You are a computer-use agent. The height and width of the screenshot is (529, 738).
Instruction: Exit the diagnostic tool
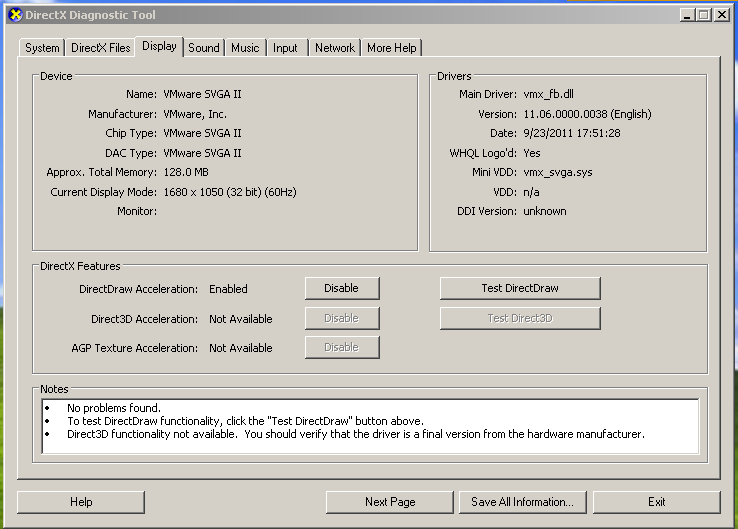pyautogui.click(x=657, y=502)
